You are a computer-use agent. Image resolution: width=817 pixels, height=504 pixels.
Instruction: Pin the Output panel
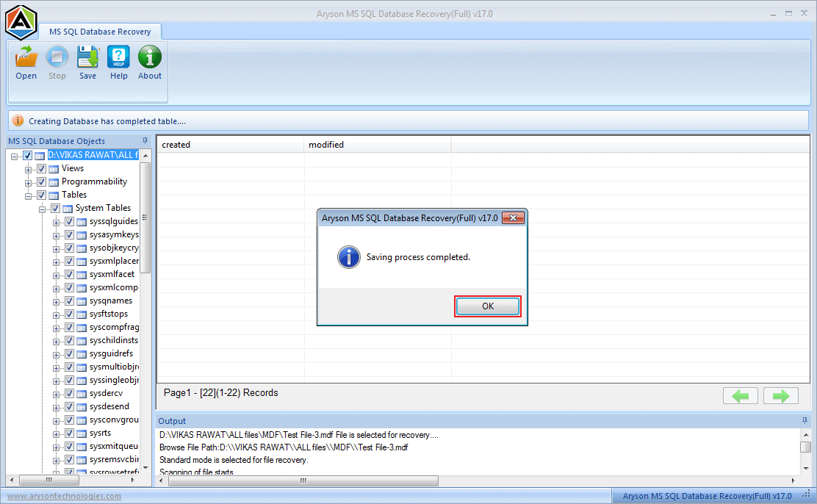(806, 420)
